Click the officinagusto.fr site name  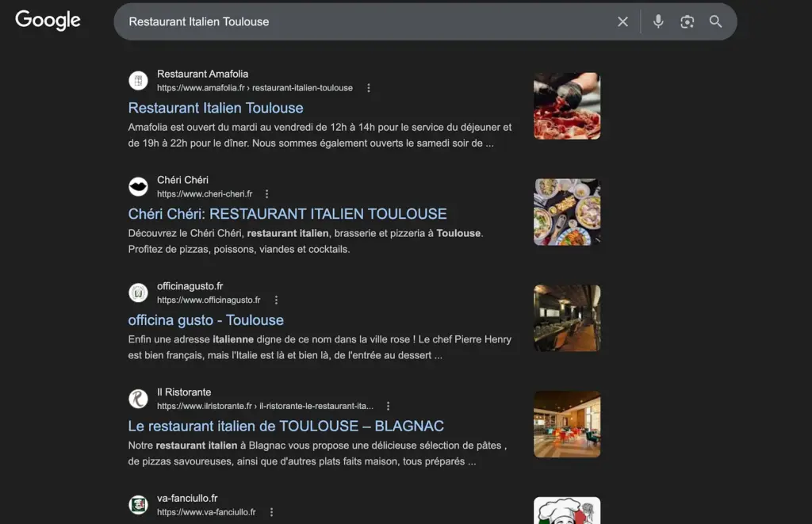(x=190, y=286)
